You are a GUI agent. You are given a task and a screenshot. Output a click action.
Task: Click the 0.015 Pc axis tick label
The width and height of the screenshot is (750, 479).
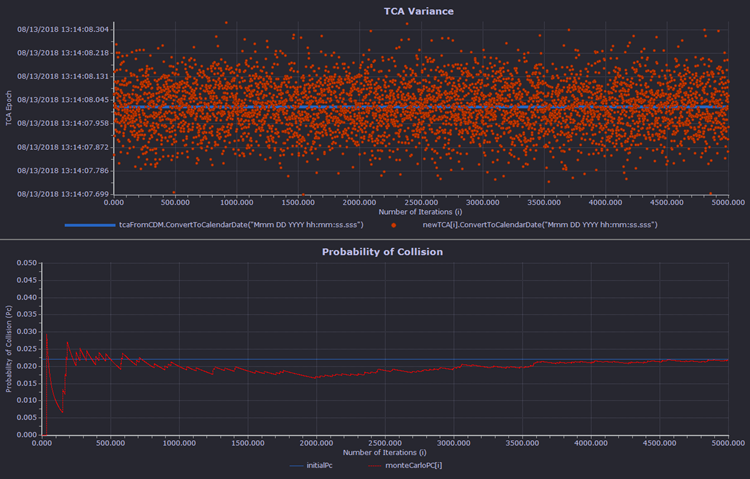(x=27, y=383)
